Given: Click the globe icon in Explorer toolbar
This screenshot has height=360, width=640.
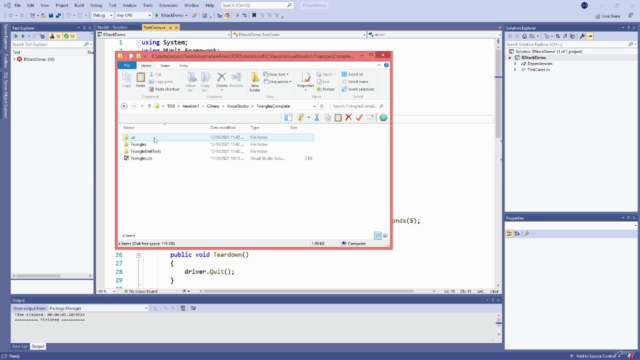Looking at the screenshot, I should coord(383,118).
